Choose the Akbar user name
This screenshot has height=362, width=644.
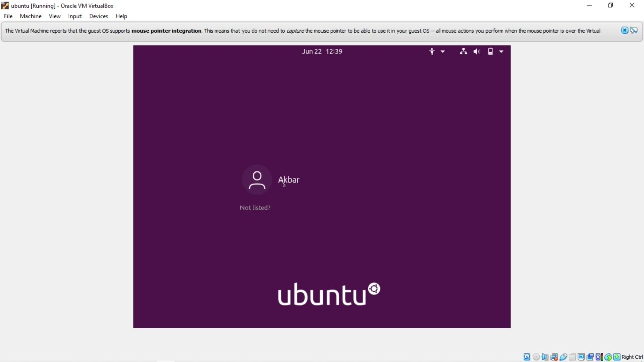pyautogui.click(x=289, y=179)
